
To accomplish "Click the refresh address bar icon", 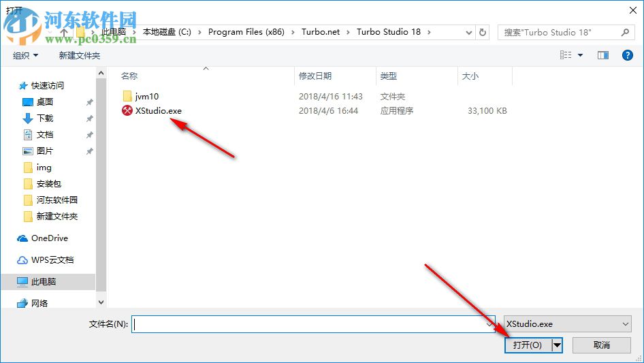I will pyautogui.click(x=483, y=32).
